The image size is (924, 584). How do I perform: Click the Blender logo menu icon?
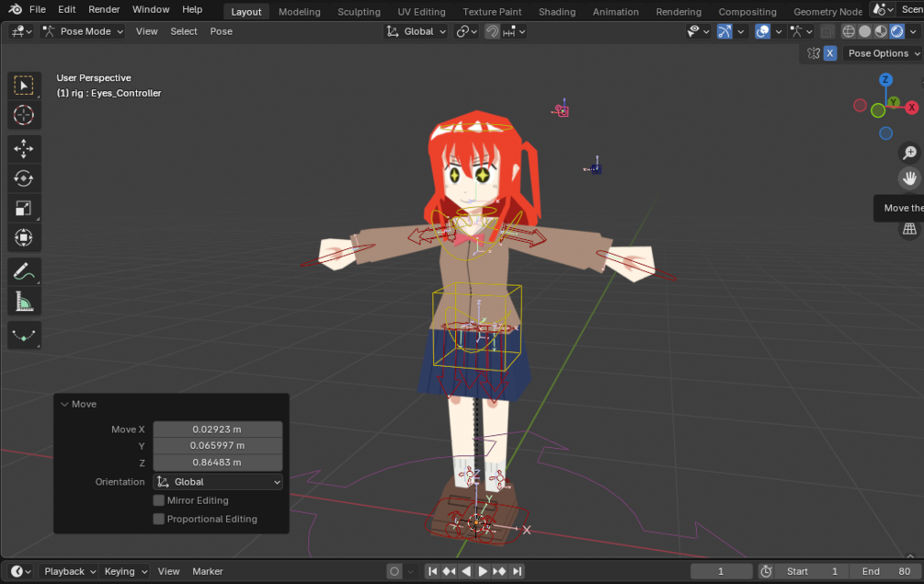[16, 9]
